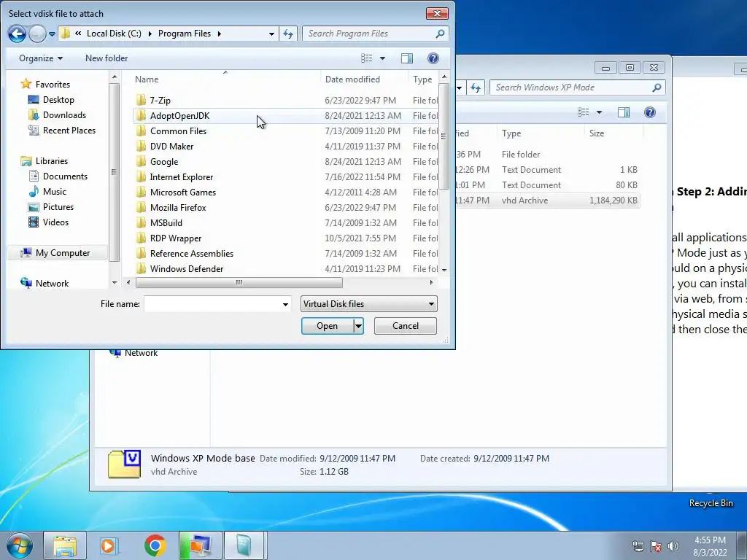Select Network in the dialog navigation pane

pyautogui.click(x=45, y=284)
